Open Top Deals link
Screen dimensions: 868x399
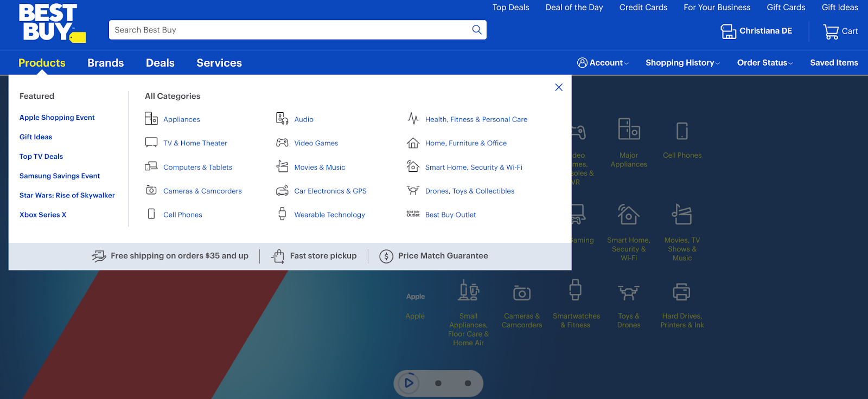[510, 8]
